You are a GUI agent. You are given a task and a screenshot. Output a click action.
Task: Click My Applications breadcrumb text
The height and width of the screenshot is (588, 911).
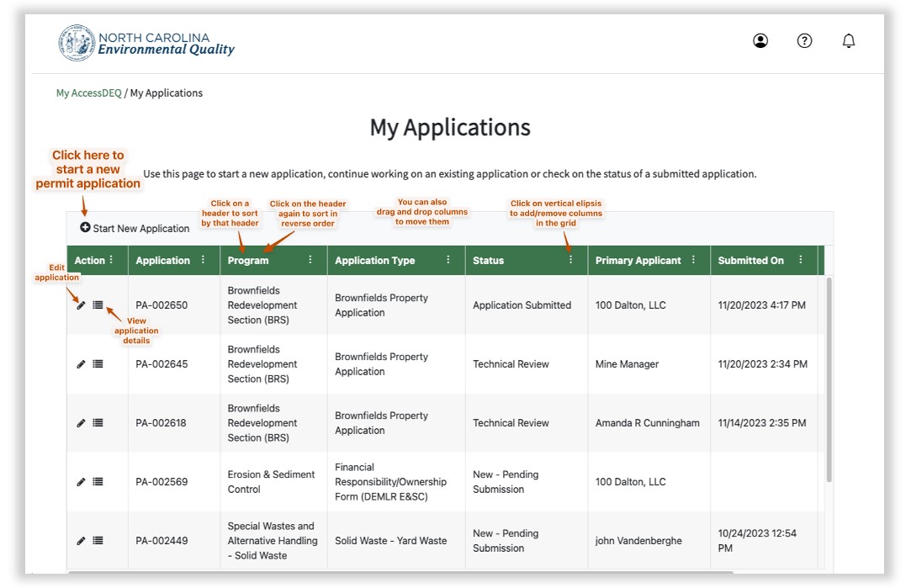pyautogui.click(x=167, y=93)
